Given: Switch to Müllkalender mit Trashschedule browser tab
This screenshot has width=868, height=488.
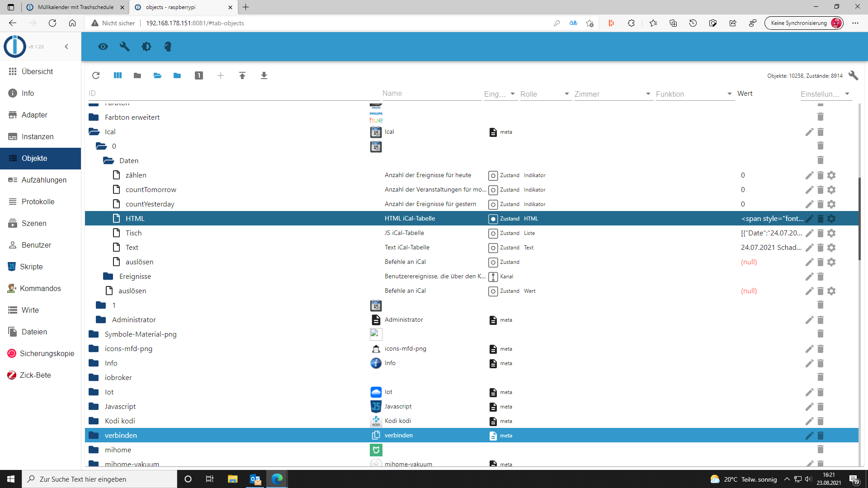Looking at the screenshot, I should 75,7.
